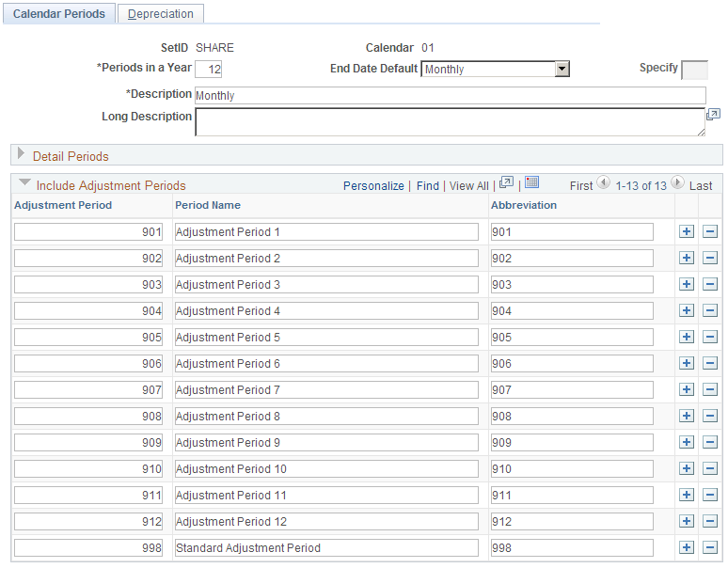Delete the Adjustment Period 901 row
Image resolution: width=728 pixels, height=568 pixels.
point(710,231)
